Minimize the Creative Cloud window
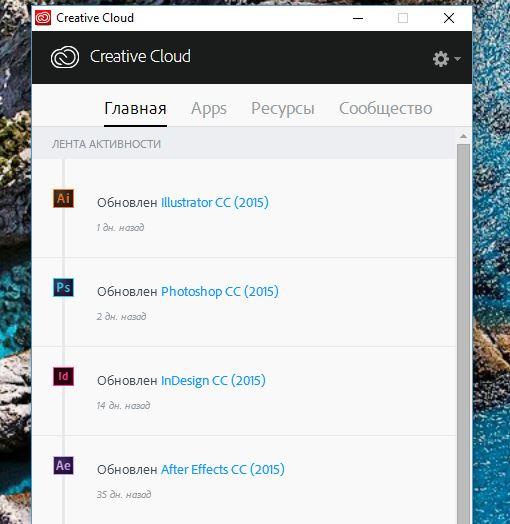Image resolution: width=510 pixels, height=524 pixels. [x=358, y=18]
